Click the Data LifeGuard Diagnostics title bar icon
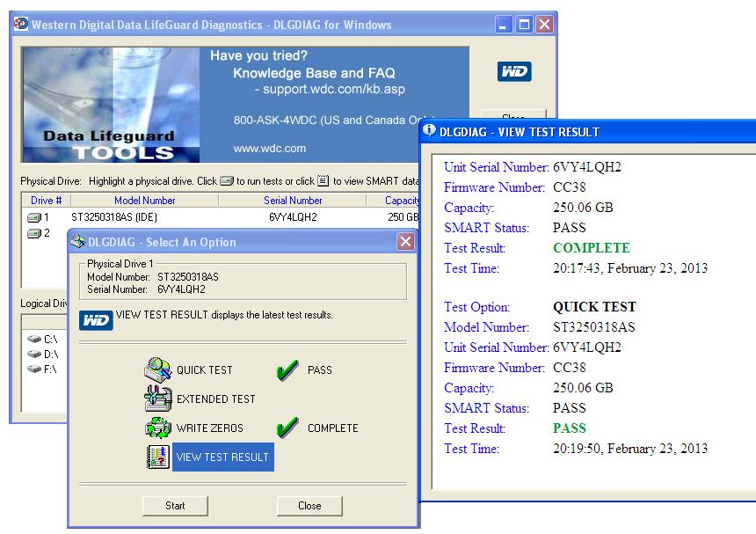 21,24
